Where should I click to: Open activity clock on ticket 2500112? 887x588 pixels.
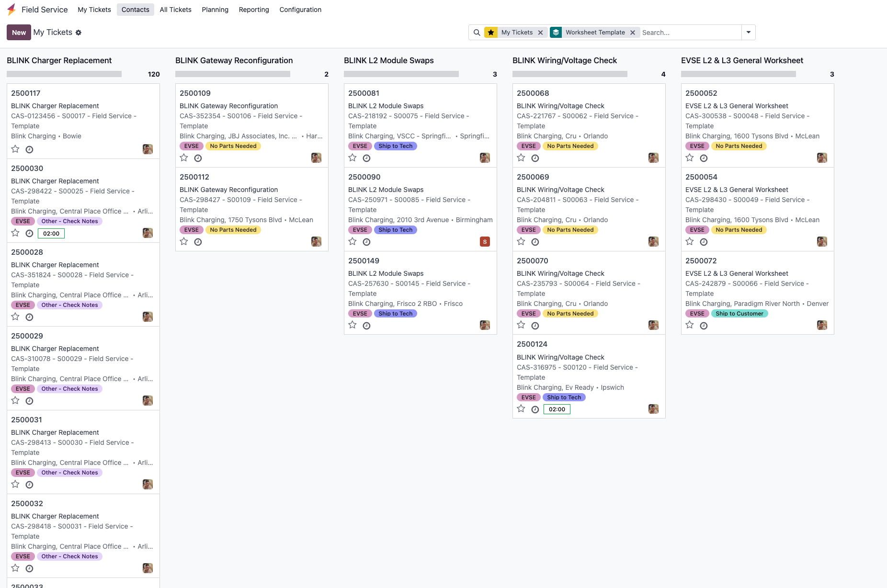tap(198, 242)
